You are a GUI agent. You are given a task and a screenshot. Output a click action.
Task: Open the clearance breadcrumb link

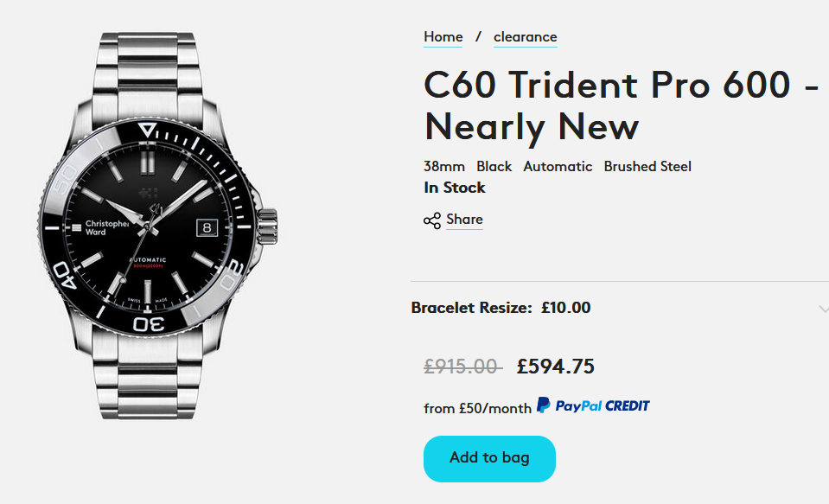pyautogui.click(x=525, y=37)
